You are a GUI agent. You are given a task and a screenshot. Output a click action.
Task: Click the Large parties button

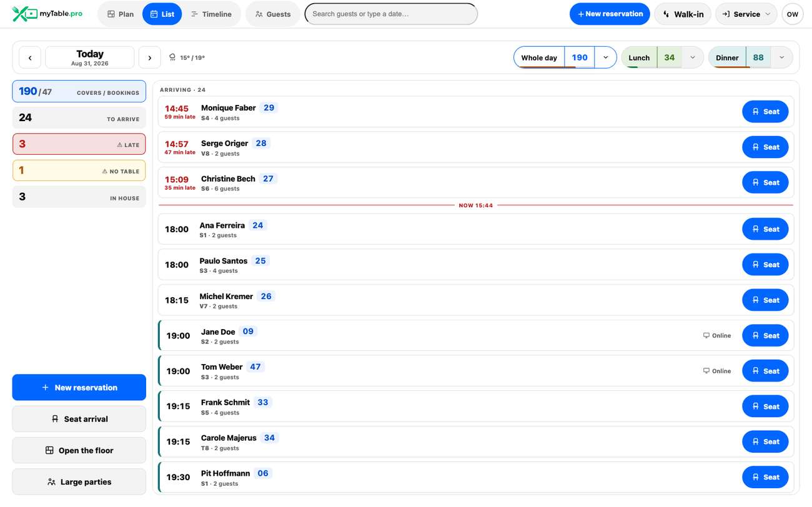(x=79, y=482)
